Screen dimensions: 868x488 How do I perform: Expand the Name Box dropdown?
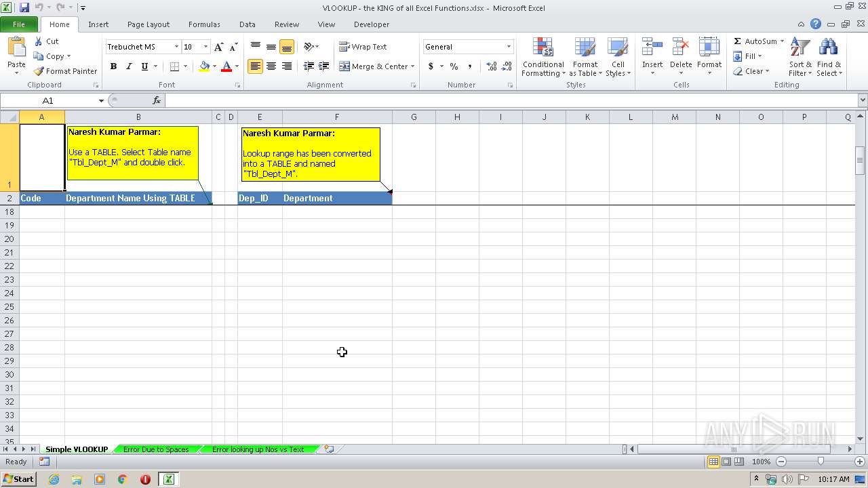(101, 100)
